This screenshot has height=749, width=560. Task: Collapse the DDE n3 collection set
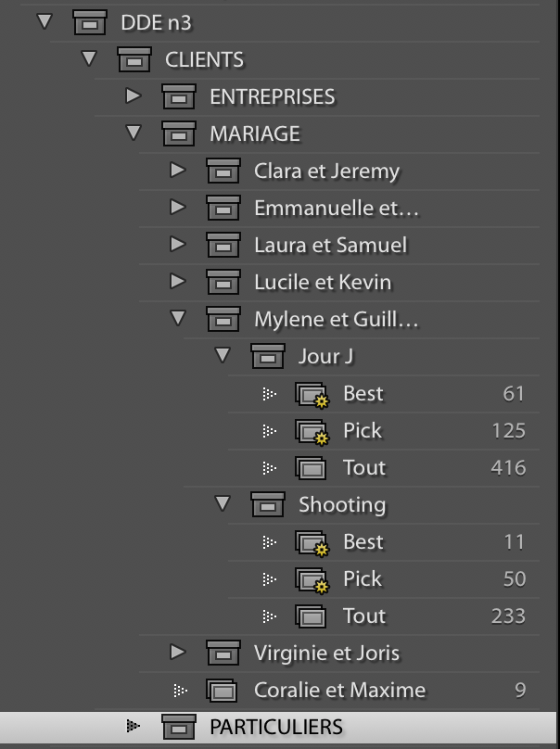tap(45, 21)
